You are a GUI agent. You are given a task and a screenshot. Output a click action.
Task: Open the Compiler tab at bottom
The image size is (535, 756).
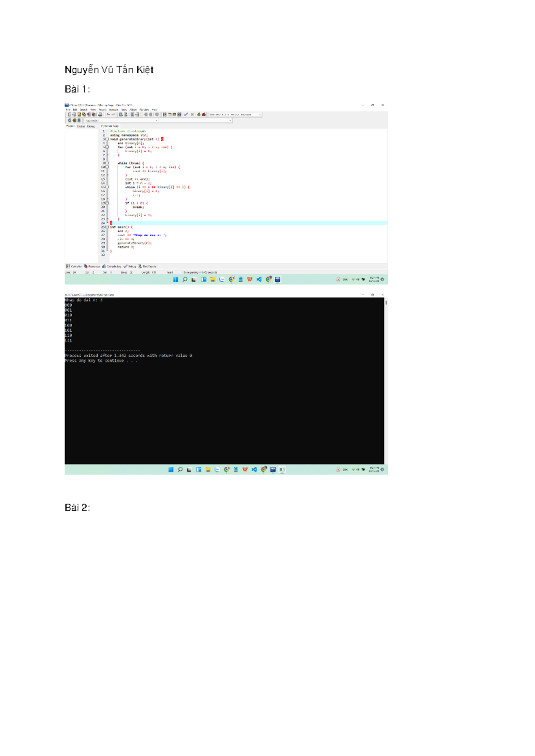(74, 267)
